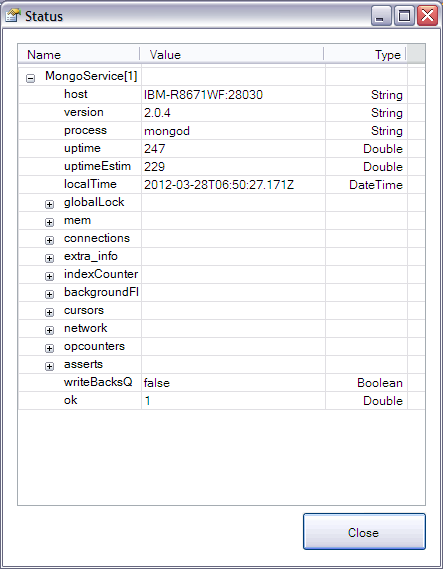Image resolution: width=443 pixels, height=569 pixels.
Task: Select the version row name
Action: 84,112
